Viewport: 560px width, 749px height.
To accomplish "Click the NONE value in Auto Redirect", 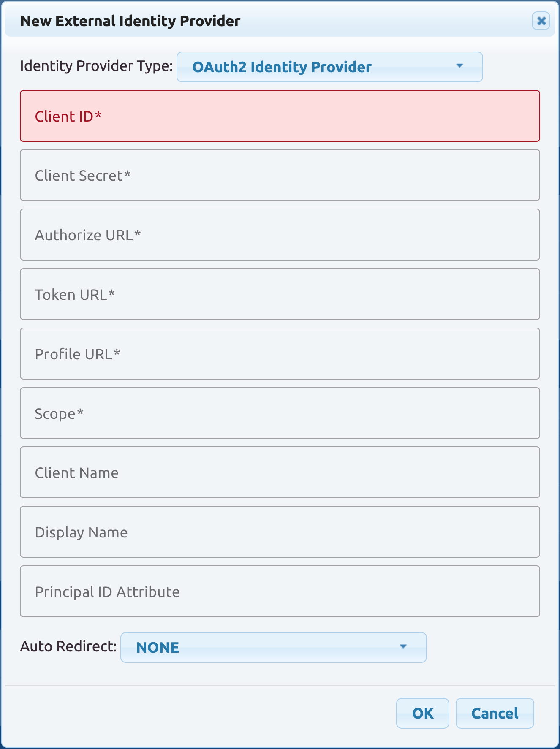I will (158, 648).
